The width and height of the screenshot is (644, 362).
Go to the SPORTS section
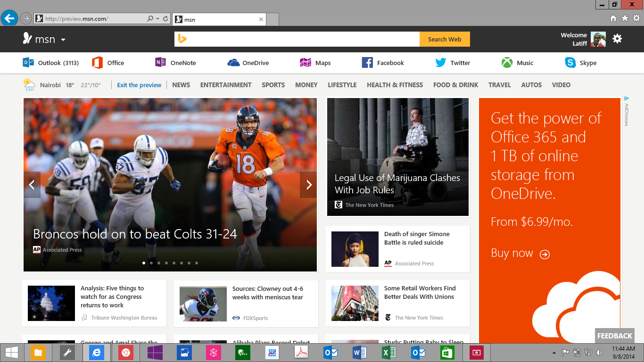[x=273, y=85]
